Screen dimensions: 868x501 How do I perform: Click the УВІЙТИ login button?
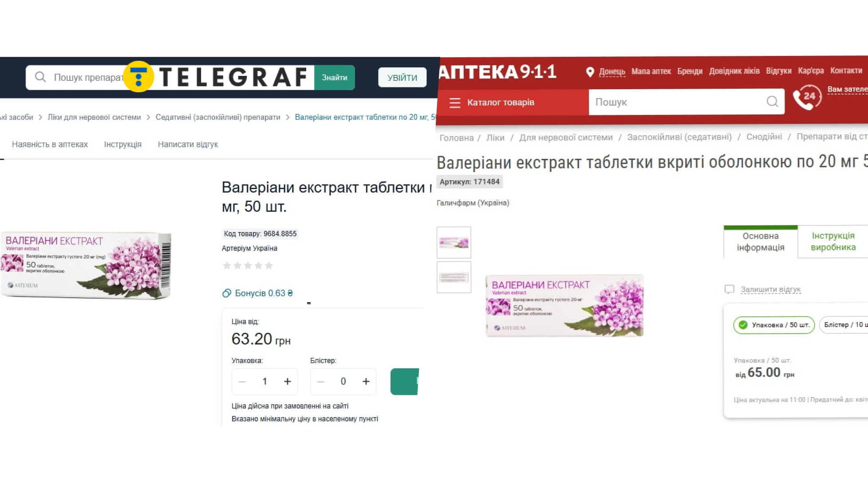coord(402,77)
